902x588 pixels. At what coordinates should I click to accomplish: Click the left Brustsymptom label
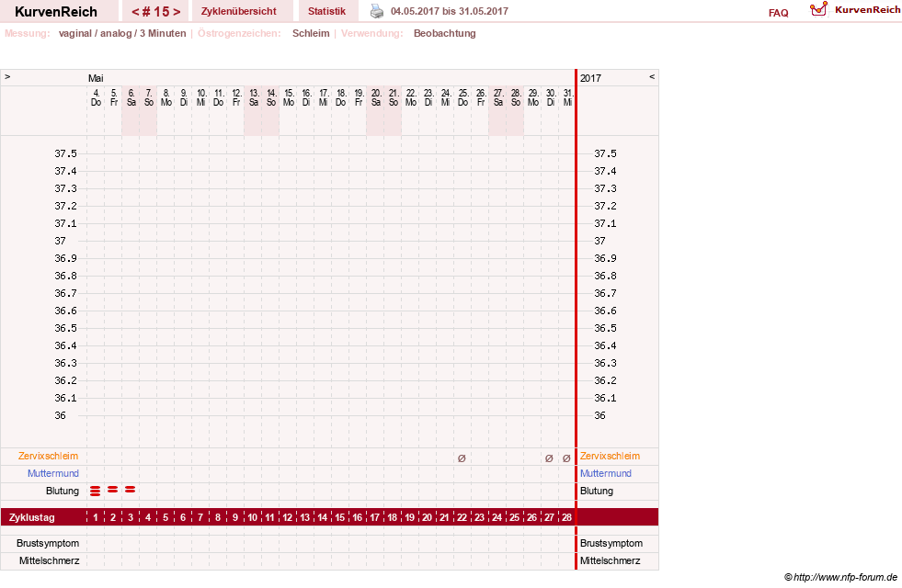[48, 543]
